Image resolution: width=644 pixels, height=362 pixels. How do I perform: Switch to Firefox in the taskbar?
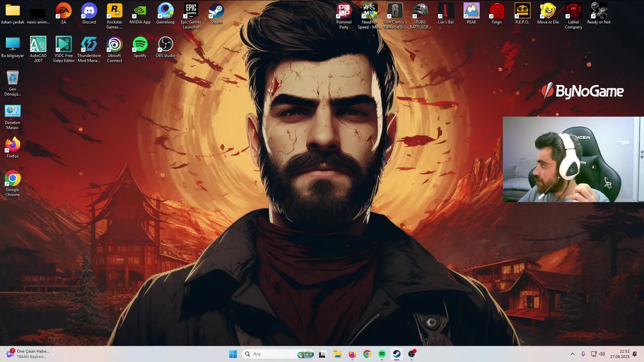click(352, 354)
